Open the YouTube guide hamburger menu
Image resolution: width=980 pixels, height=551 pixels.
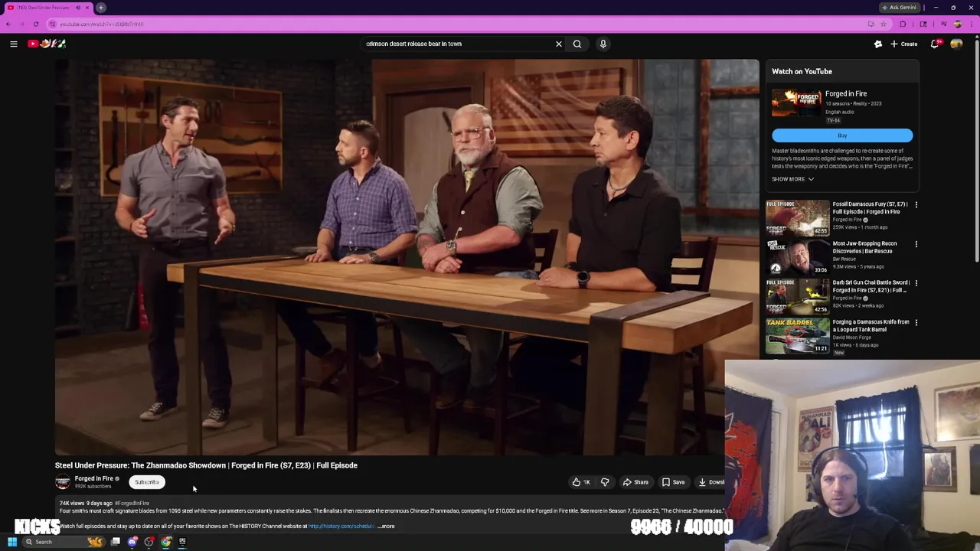coord(13,44)
